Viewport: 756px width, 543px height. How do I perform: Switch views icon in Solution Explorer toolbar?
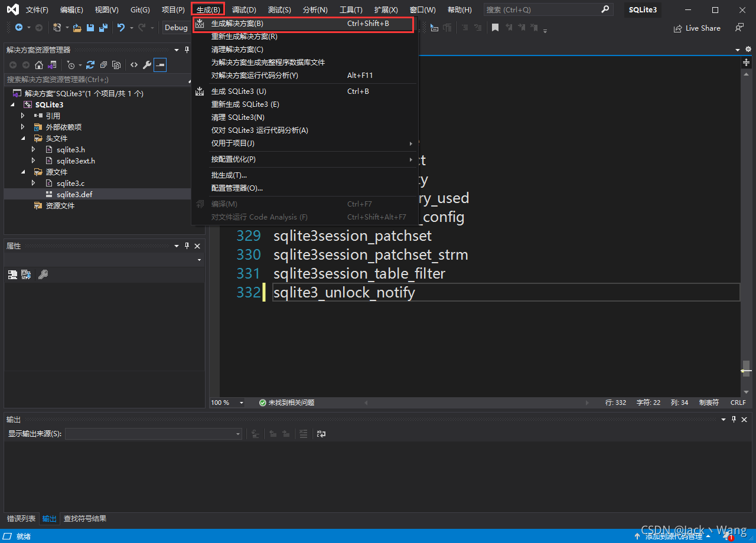[x=52, y=65]
